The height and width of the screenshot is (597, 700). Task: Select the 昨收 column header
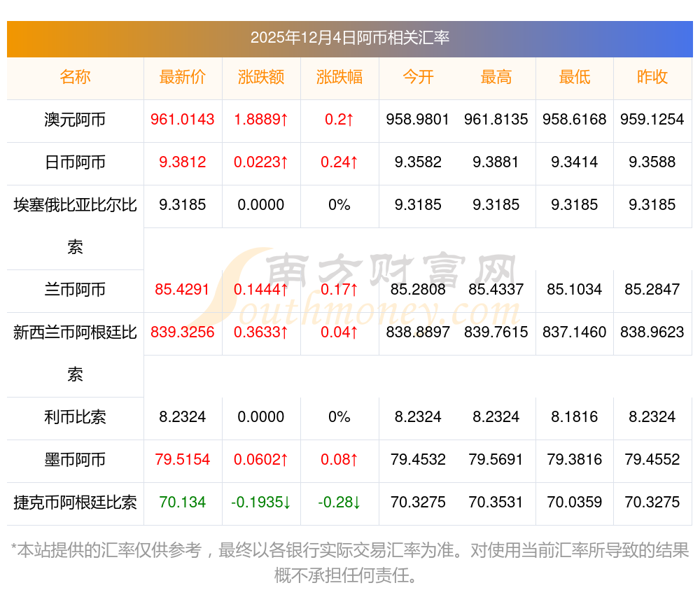[x=652, y=78]
